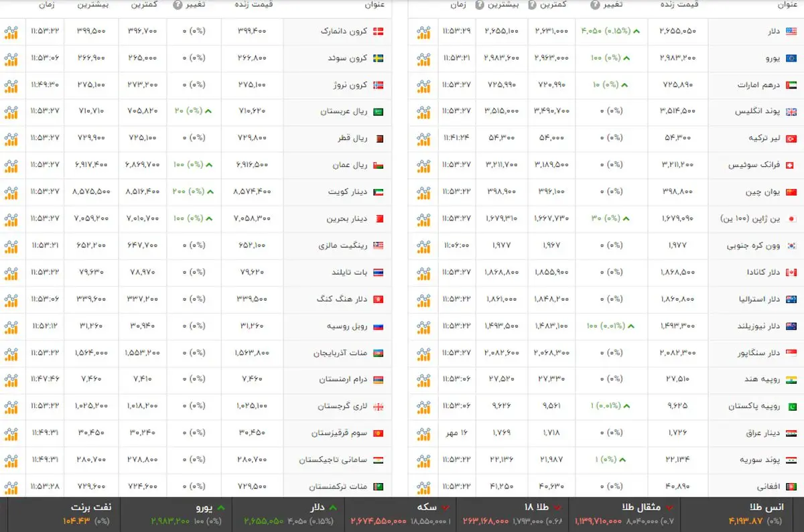The image size is (804, 532).
Task: Open the chart icon for دلار استرالیا
Action: click(x=423, y=300)
